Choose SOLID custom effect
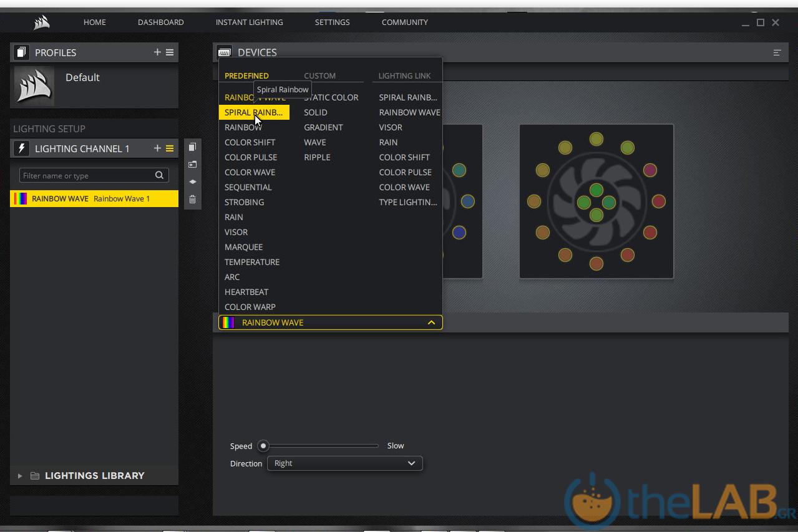Screen dimensions: 798x532 (x=316, y=112)
